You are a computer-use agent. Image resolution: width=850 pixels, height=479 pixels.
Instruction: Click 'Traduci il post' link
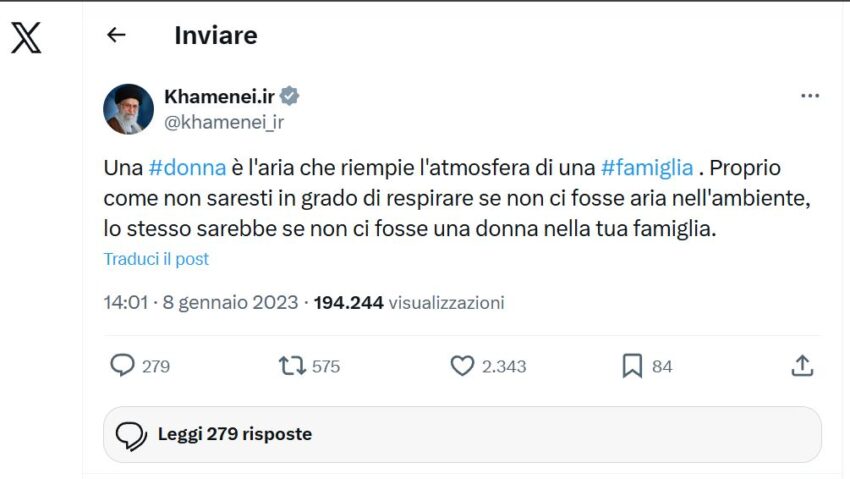(156, 258)
